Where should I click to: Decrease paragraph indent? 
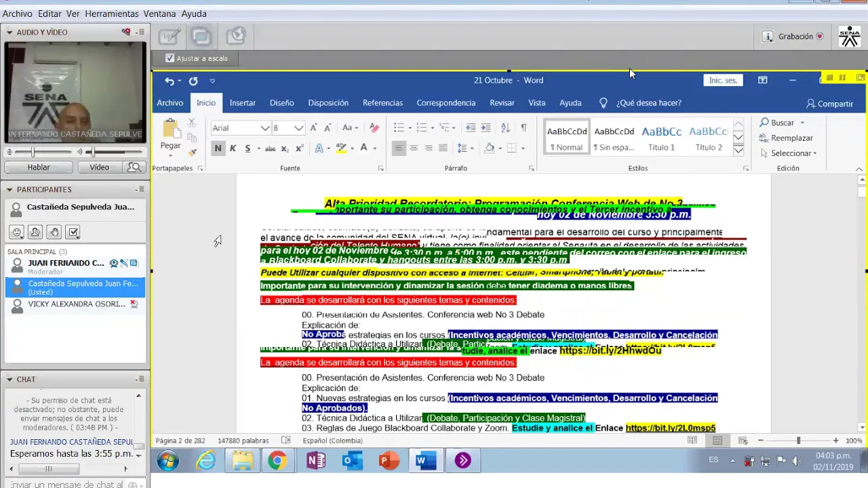pos(471,128)
